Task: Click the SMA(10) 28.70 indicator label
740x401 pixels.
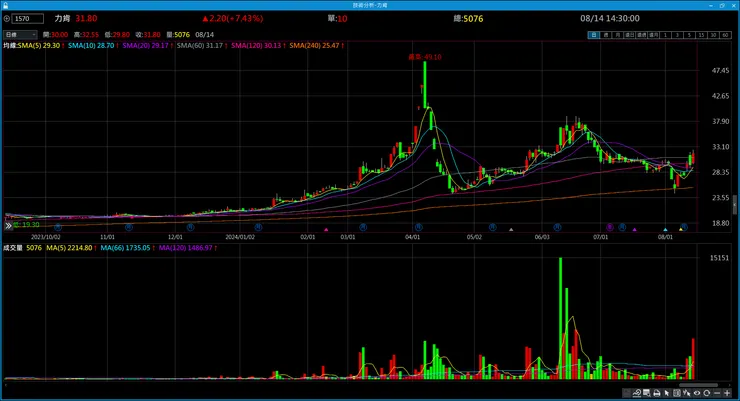Action: pyautogui.click(x=92, y=45)
